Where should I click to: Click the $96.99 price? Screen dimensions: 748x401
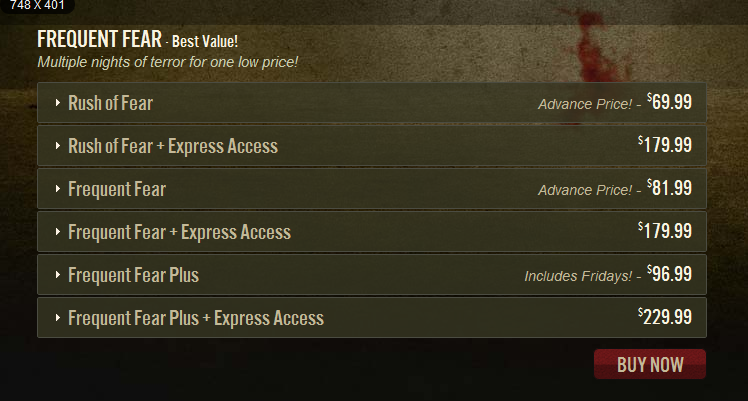point(669,273)
